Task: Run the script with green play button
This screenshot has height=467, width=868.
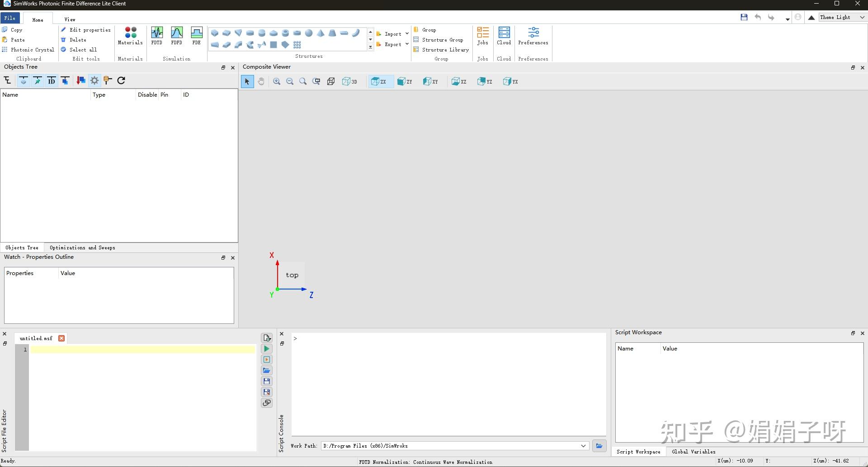Action: [x=267, y=349]
